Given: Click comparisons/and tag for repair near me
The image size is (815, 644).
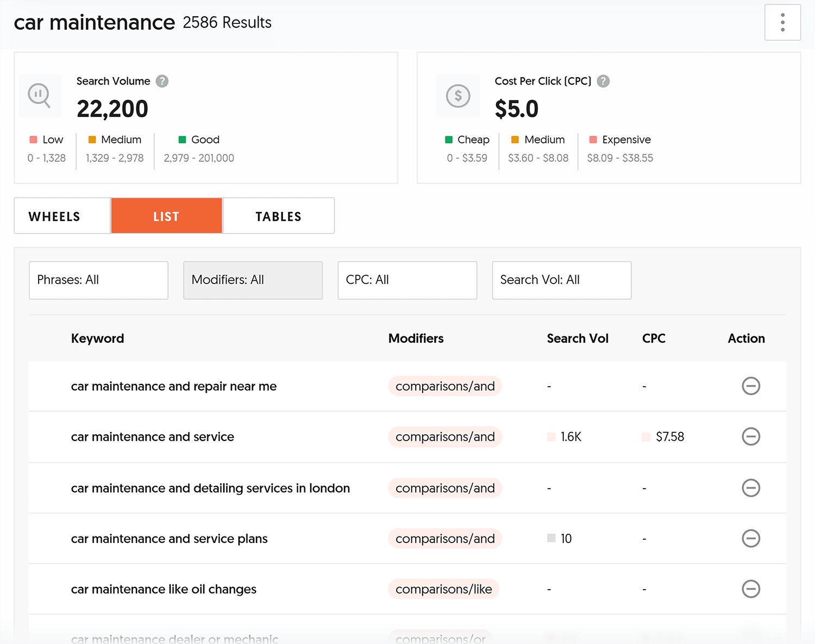Looking at the screenshot, I should tap(445, 386).
